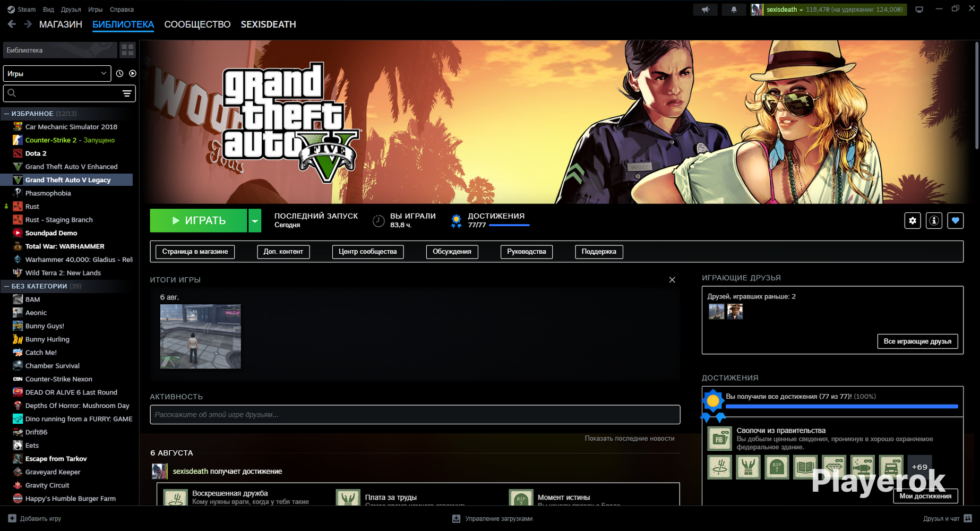980x531 pixels.
Task: Open announcements megaphone icon
Action: point(706,10)
